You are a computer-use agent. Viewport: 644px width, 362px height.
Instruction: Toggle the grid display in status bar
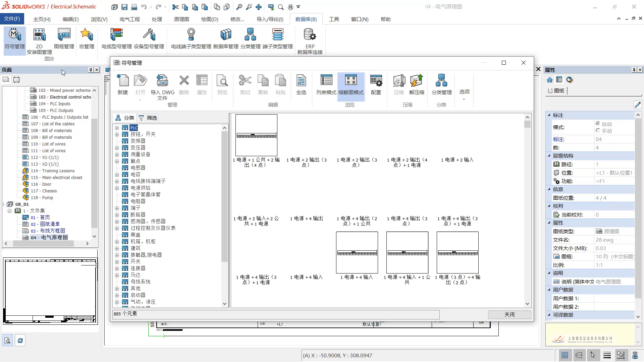565,355
